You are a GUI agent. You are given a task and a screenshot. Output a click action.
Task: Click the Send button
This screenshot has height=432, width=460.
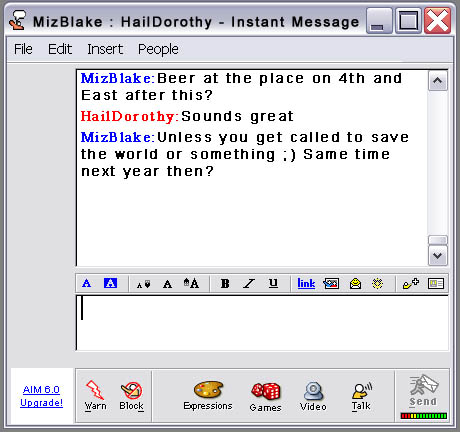pos(423,391)
